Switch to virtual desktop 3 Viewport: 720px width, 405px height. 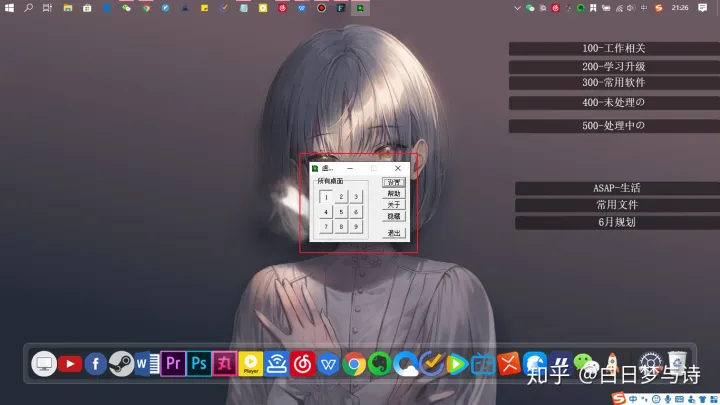(356, 197)
